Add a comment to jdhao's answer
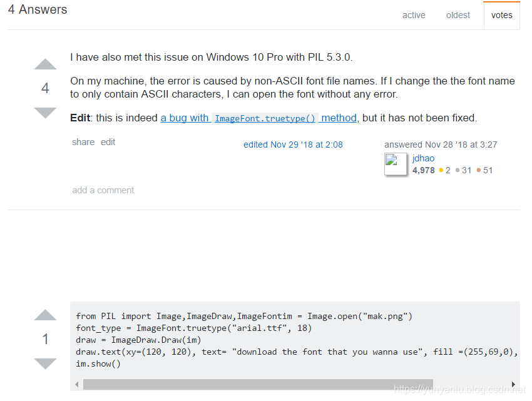This screenshot has height=401, width=532. point(103,190)
